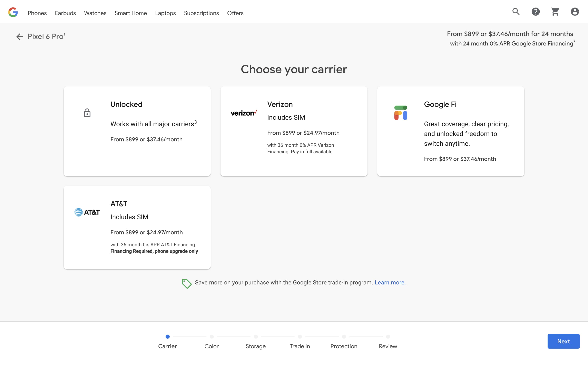This screenshot has width=588, height=367.
Task: Click the AT&T globe logo
Action: (x=87, y=212)
